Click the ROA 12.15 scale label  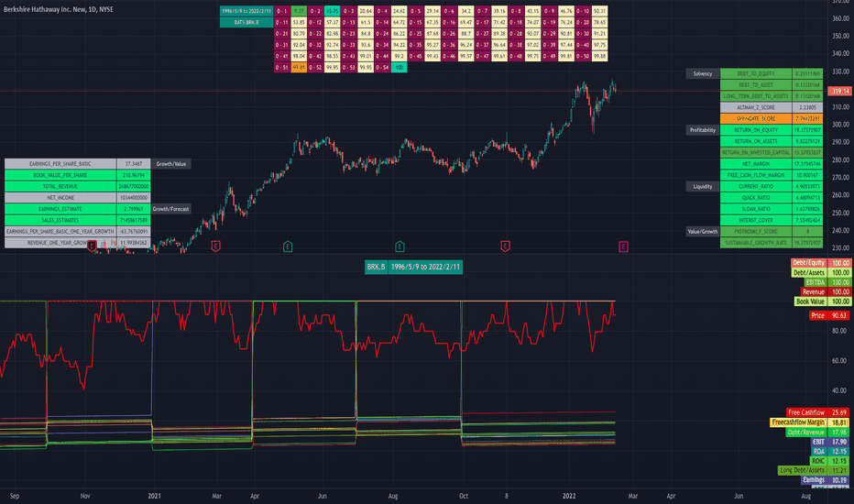tap(831, 451)
